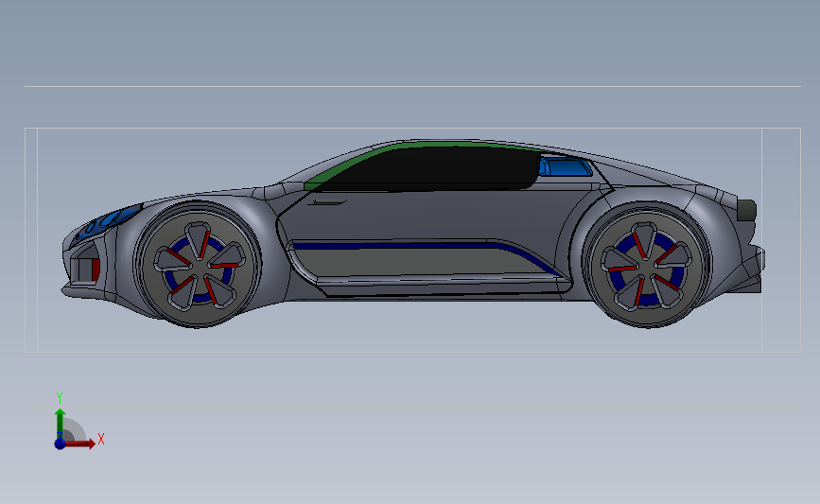Select the red reflector in the front bumper intake
The height and width of the screenshot is (504, 820).
(x=96, y=269)
